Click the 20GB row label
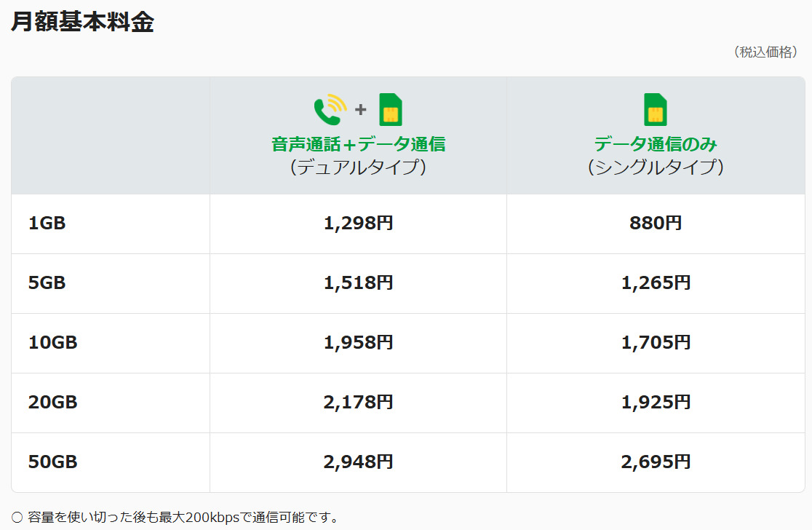Screen dimensions: 812x530 tap(52, 403)
